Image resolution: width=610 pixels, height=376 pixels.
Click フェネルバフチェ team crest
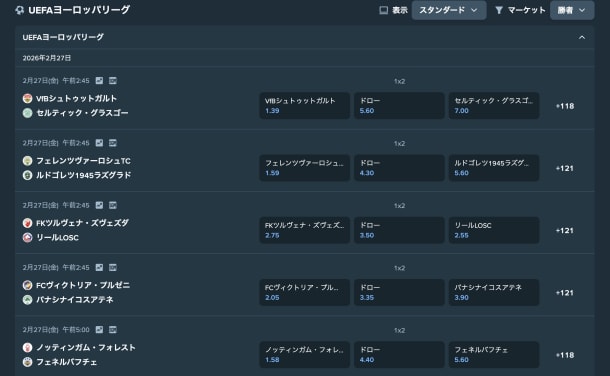point(27,362)
